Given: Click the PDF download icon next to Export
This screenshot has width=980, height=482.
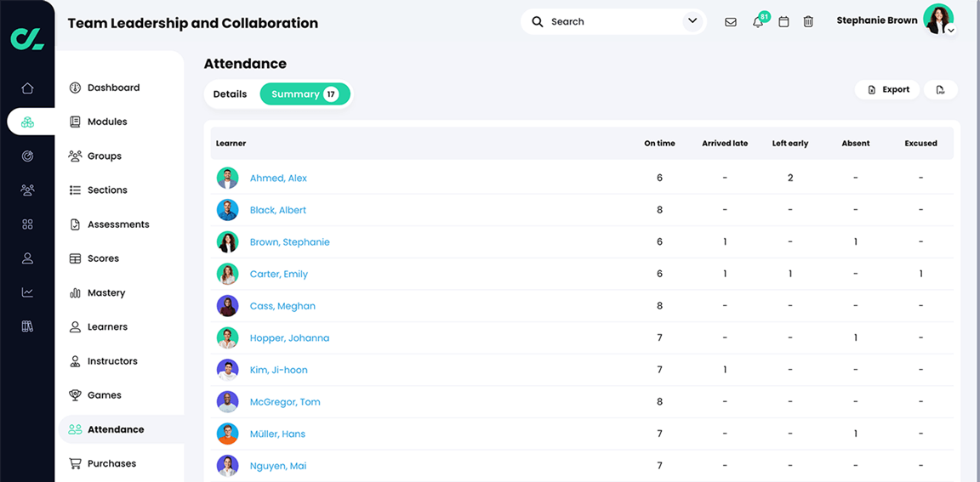Looking at the screenshot, I should click(x=941, y=90).
